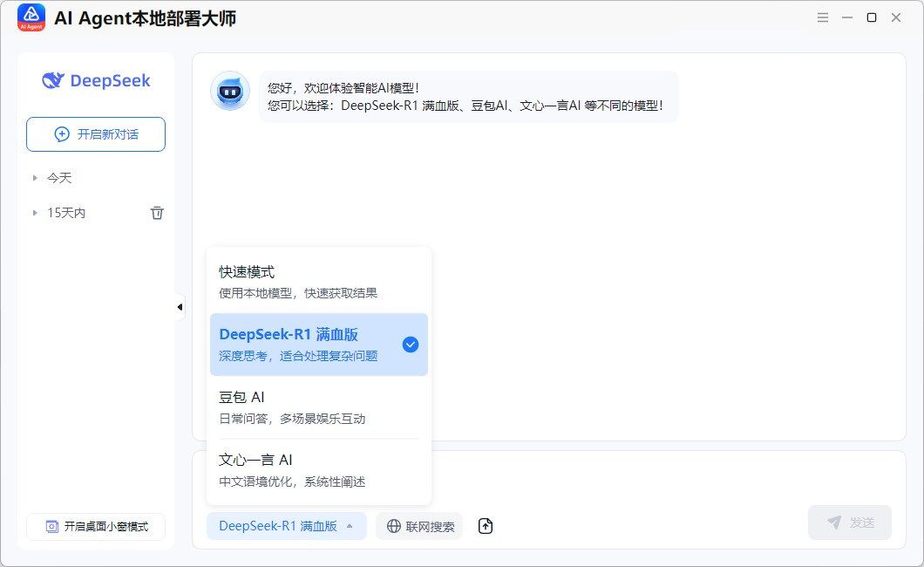Click the AI Agent app logo icon
924x567 pixels.
[31, 17]
